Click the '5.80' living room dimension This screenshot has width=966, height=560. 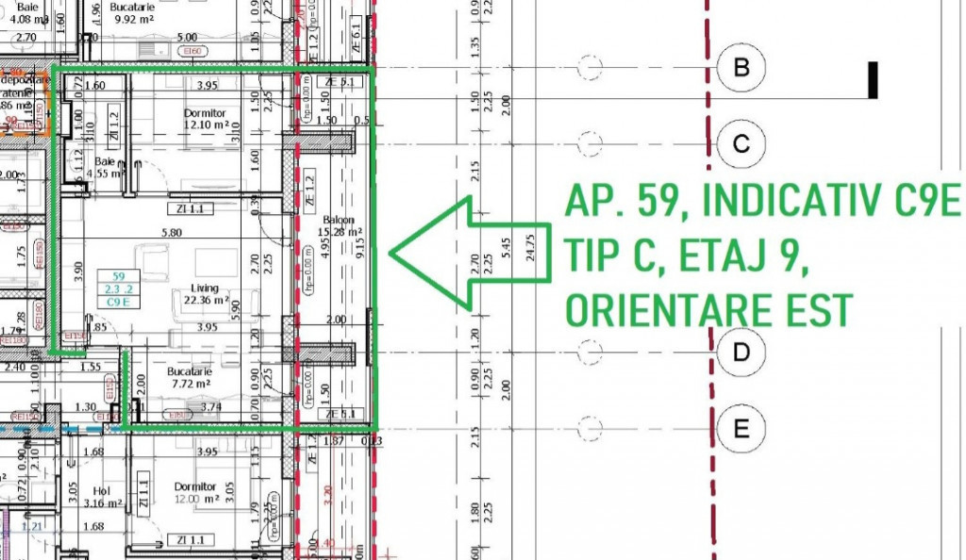172,233
